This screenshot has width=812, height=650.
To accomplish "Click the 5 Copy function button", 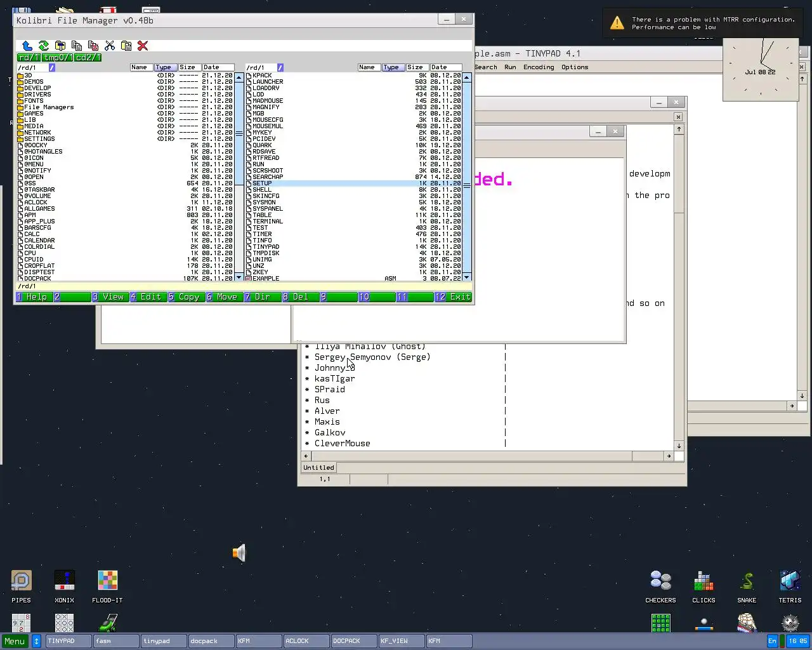I will (x=187, y=297).
